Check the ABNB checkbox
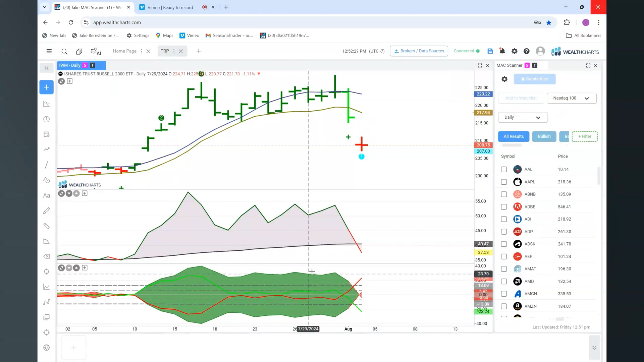The image size is (644, 362). click(504, 194)
